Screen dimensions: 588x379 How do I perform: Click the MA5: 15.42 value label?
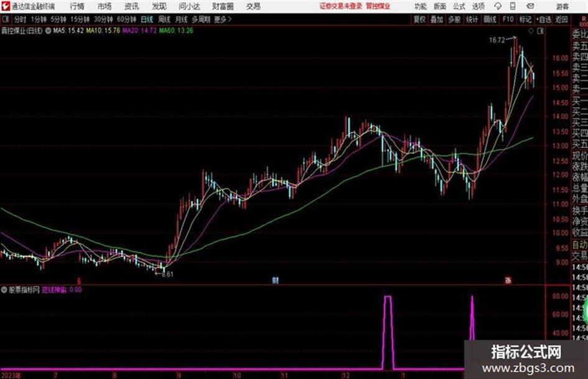click(68, 30)
